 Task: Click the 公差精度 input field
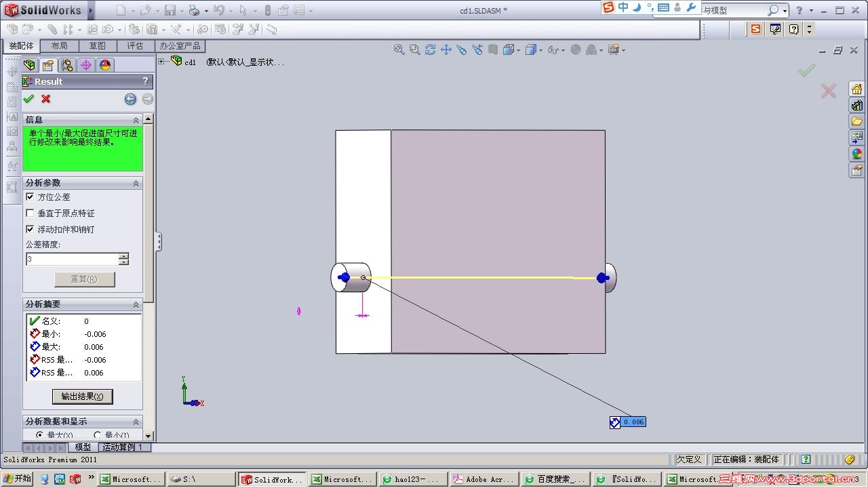tap(72, 259)
